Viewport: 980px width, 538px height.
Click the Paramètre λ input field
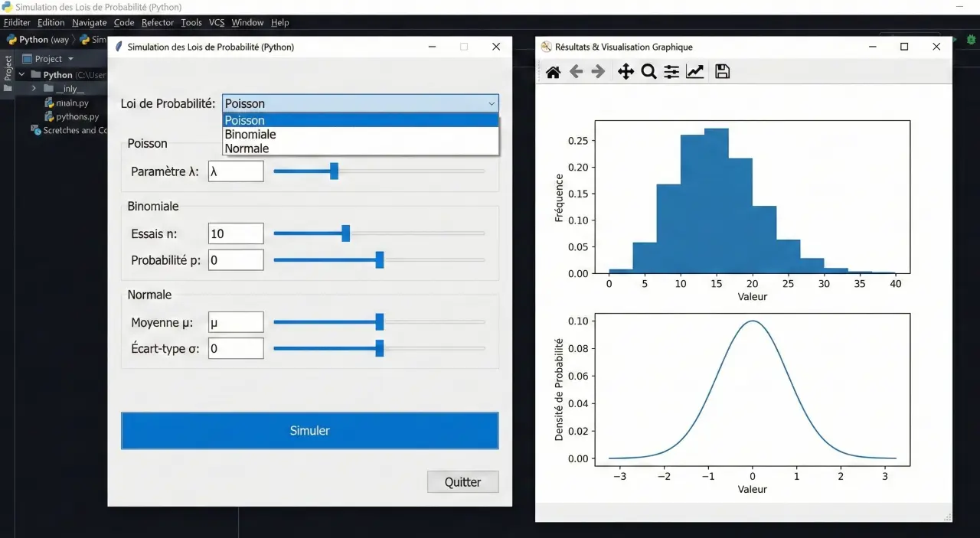(235, 171)
